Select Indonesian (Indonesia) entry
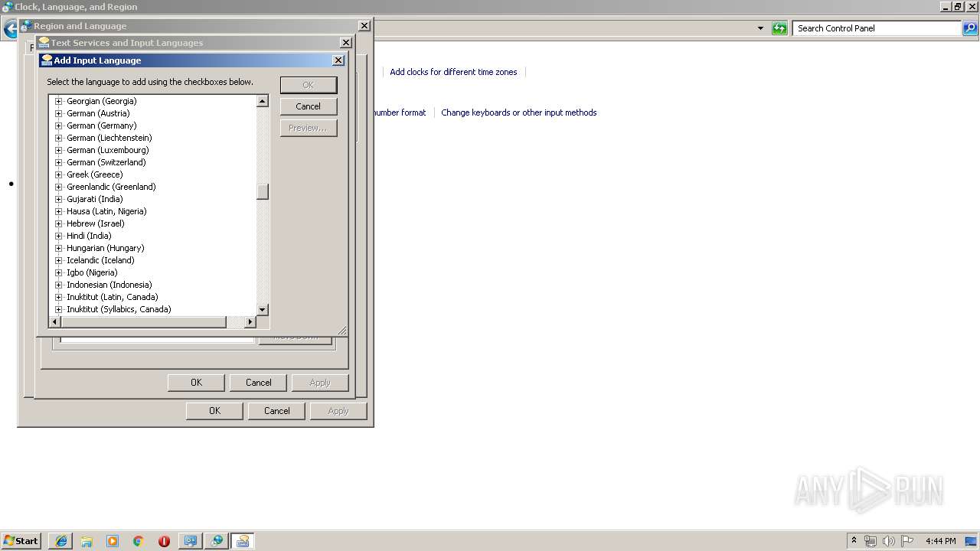The height and width of the screenshot is (551, 980). click(109, 285)
